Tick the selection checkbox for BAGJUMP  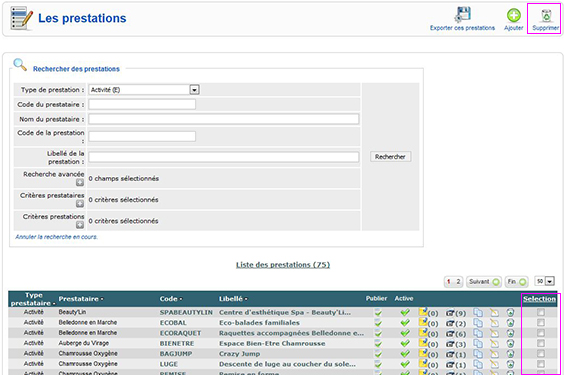coord(541,354)
